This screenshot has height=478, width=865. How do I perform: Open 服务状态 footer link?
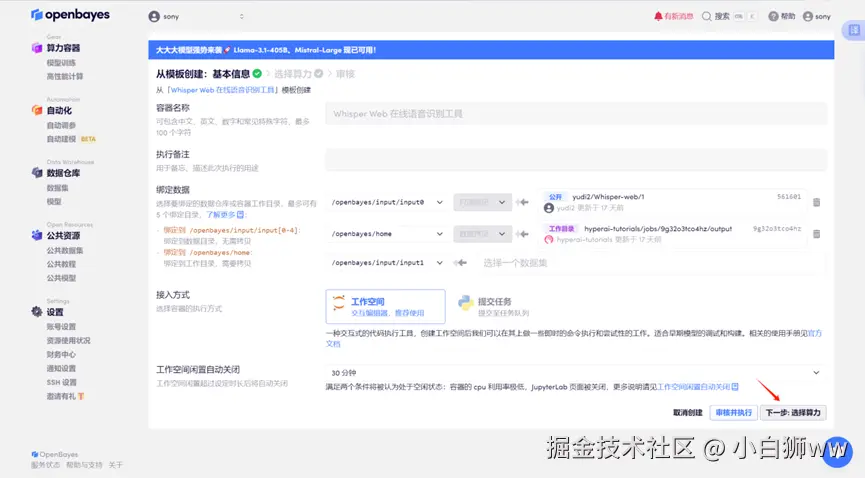[x=45, y=465]
